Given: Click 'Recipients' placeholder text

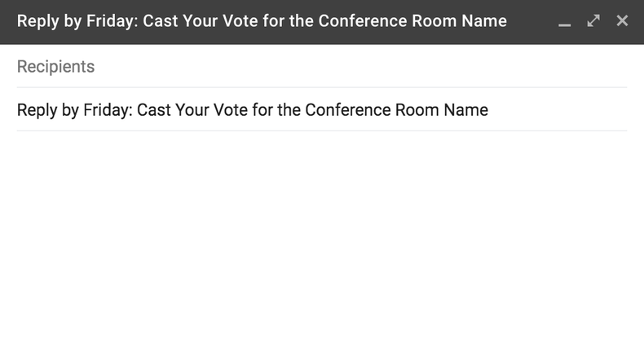Looking at the screenshot, I should [x=55, y=67].
